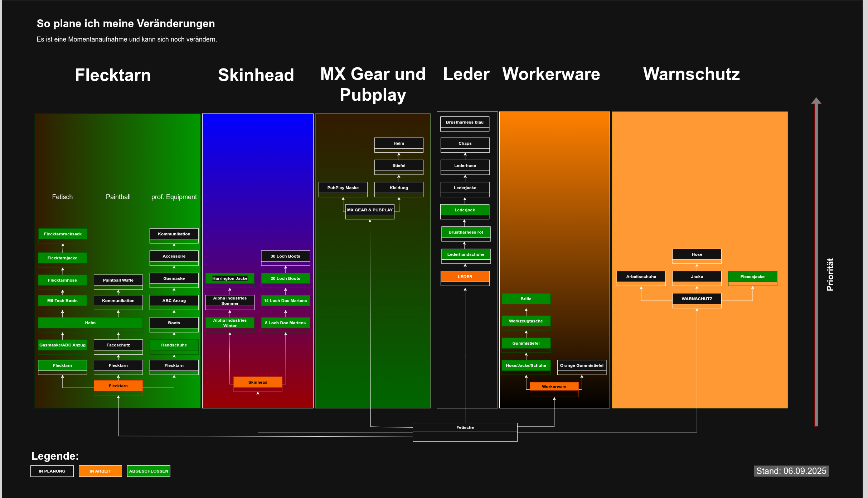Click the 30 Loch Boots box
Image resolution: width=868 pixels, height=498 pixels.
pos(285,256)
